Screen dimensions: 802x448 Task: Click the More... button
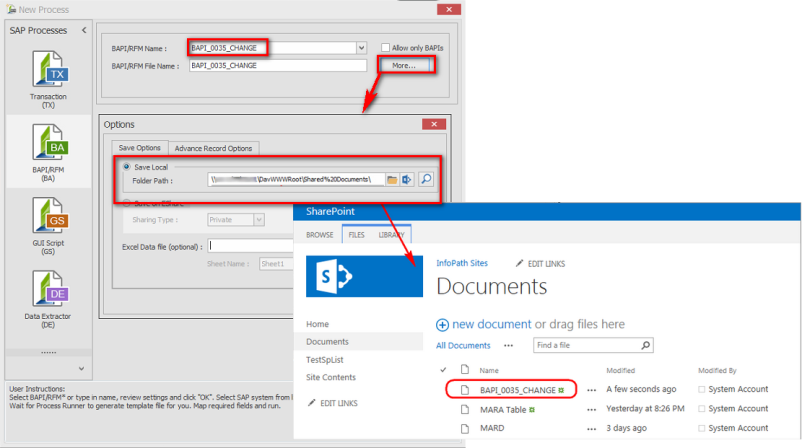click(405, 65)
